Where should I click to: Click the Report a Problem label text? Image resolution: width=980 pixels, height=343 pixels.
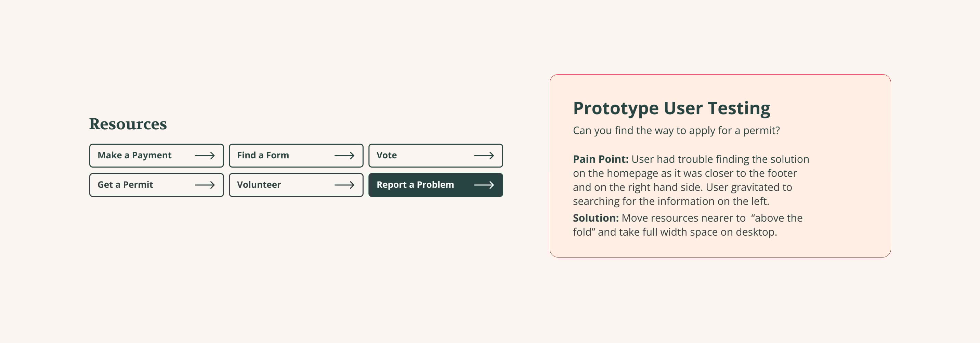tap(415, 185)
